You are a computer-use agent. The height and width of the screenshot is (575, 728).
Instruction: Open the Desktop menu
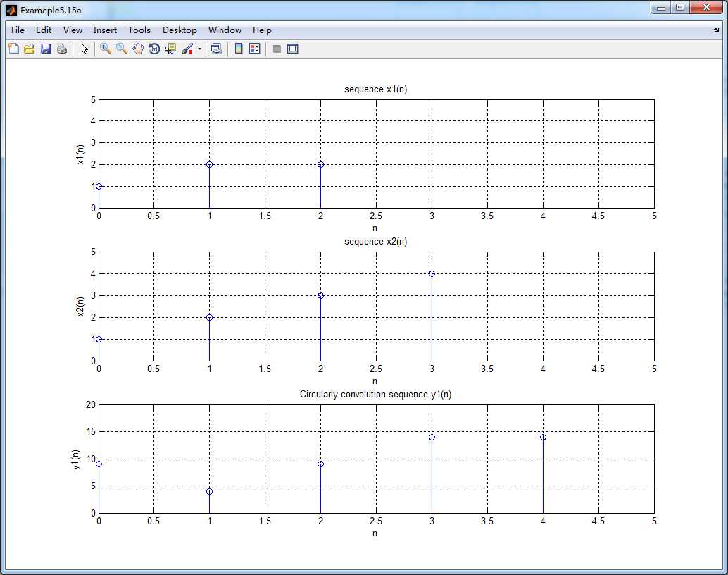click(180, 30)
